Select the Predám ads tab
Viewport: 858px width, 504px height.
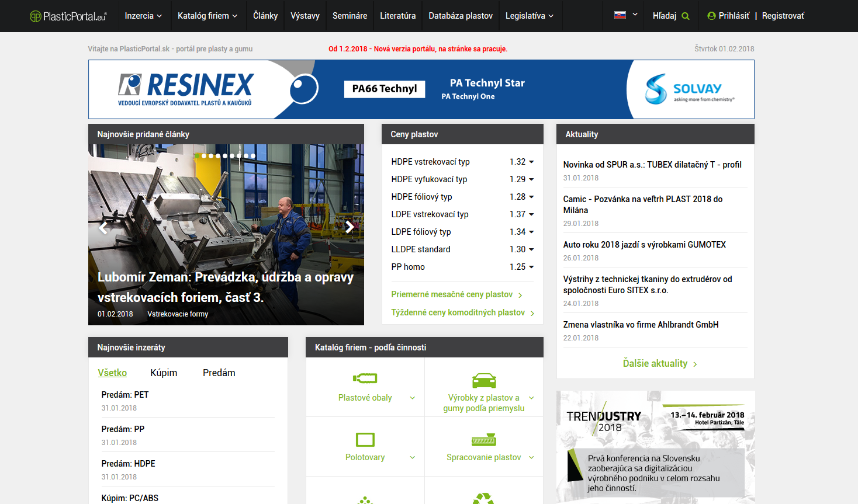(x=219, y=373)
